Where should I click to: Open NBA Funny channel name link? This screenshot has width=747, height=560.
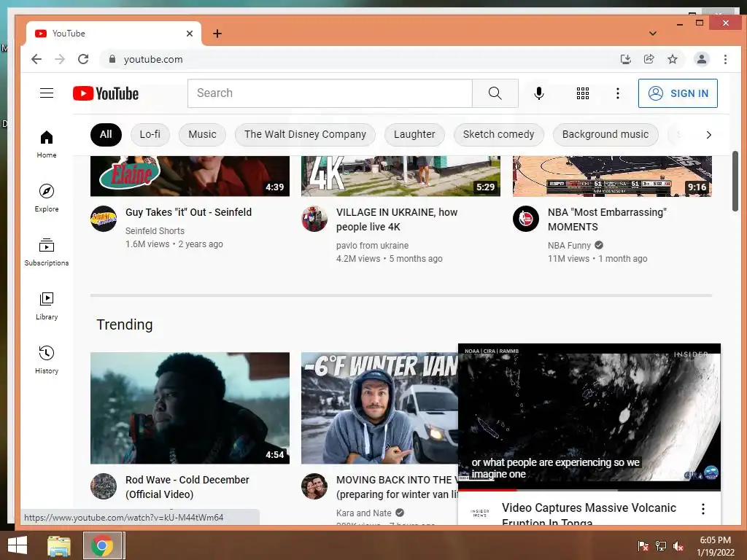pyautogui.click(x=569, y=246)
